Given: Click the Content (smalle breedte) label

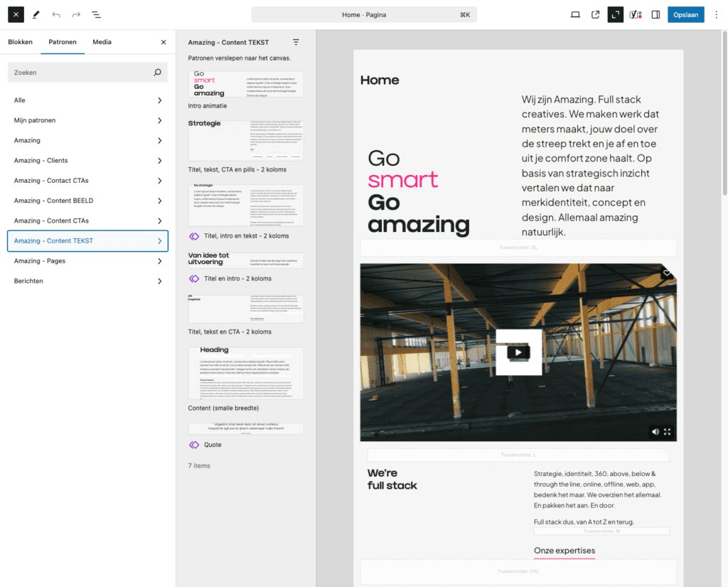Looking at the screenshot, I should point(223,408).
